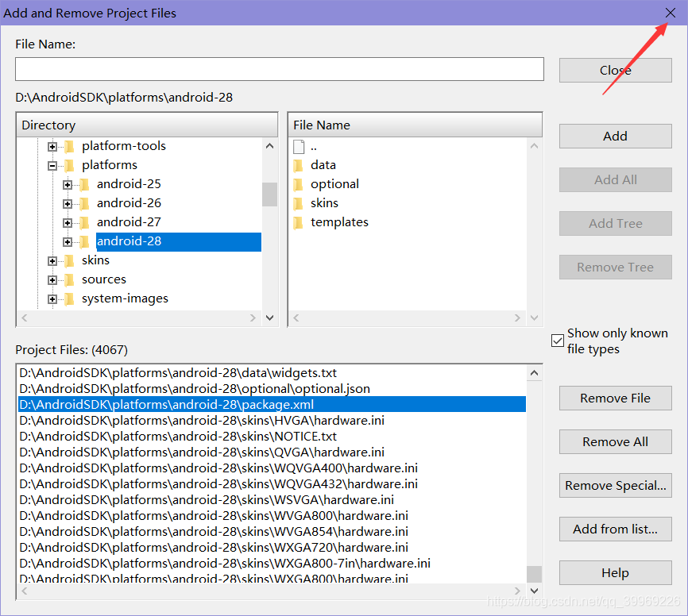Select android-28 in the Directory tree
Viewport: 688px width, 616px height.
click(x=179, y=241)
